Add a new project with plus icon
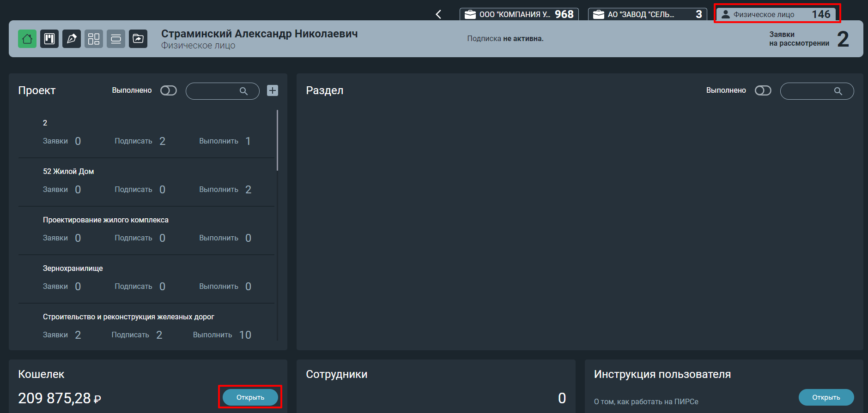The height and width of the screenshot is (413, 868). coord(273,90)
